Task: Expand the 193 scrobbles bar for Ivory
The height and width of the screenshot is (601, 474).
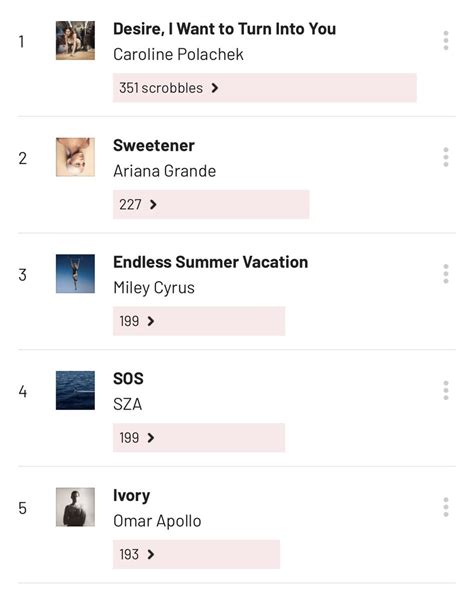Action: coord(196,554)
